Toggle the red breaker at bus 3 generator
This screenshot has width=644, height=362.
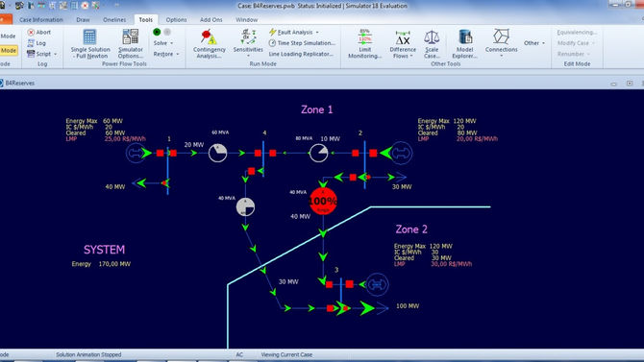[349, 284]
